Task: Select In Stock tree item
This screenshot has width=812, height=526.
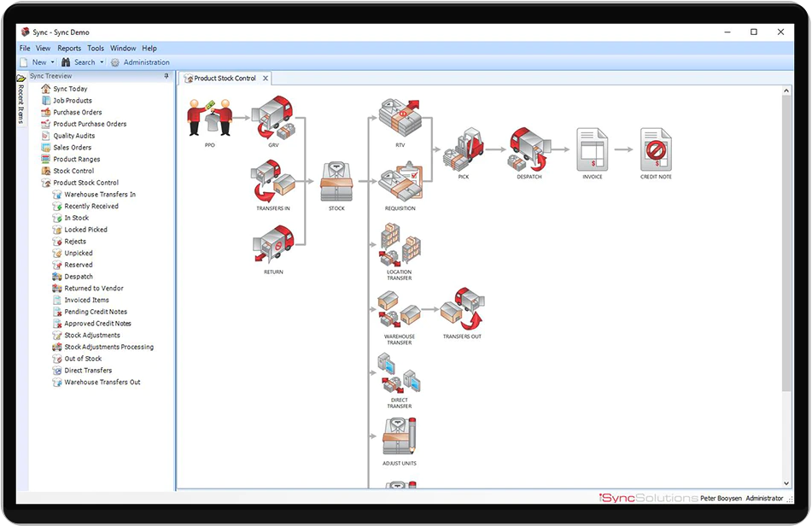Action: point(77,218)
